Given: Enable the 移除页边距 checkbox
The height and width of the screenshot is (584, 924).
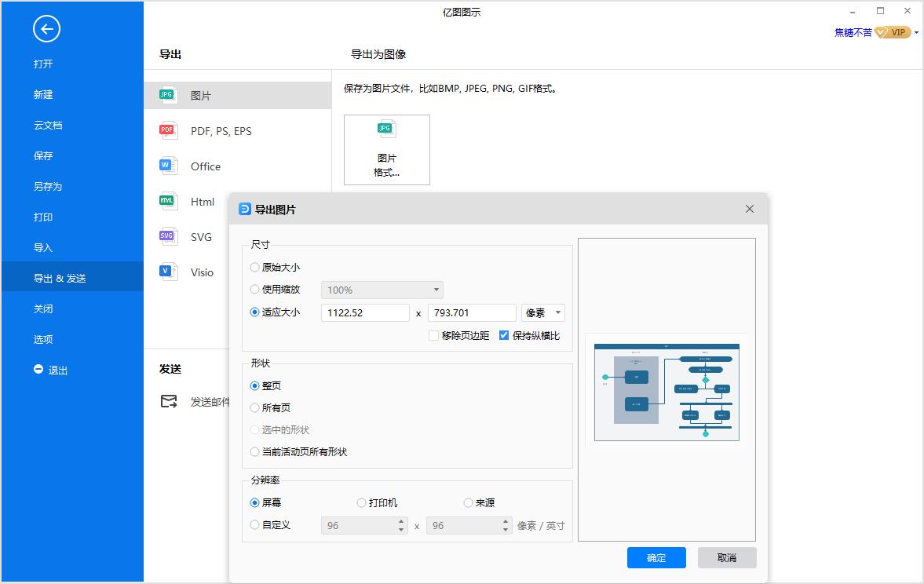Looking at the screenshot, I should [433, 335].
